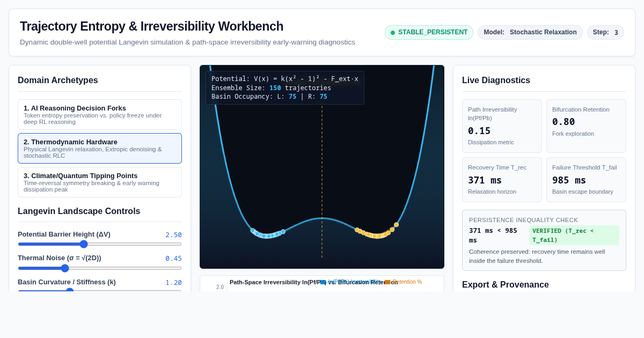The height and width of the screenshot is (338, 644).
Task: Click the Path Irreversibility 0.15 card
Action: 502,126
